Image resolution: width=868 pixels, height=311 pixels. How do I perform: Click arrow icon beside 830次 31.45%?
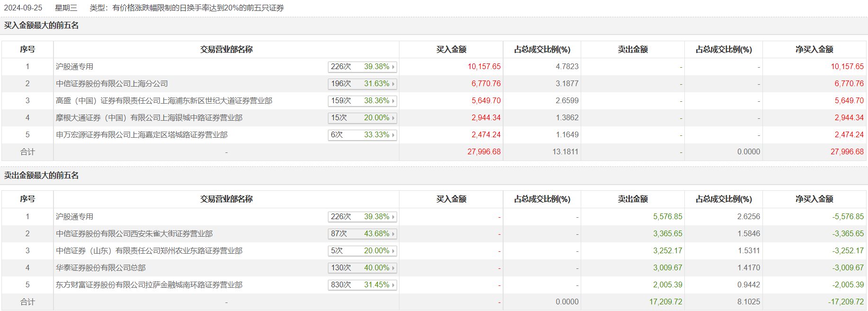click(393, 285)
